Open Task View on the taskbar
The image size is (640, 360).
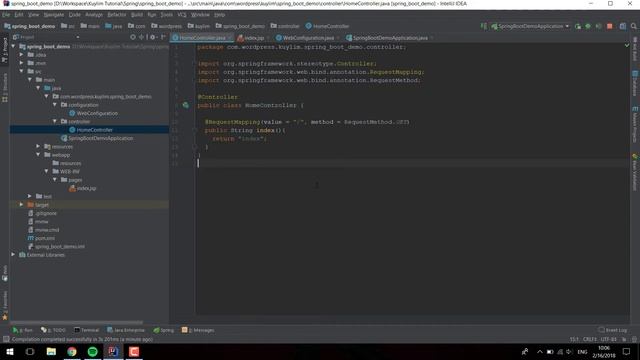coord(30,351)
